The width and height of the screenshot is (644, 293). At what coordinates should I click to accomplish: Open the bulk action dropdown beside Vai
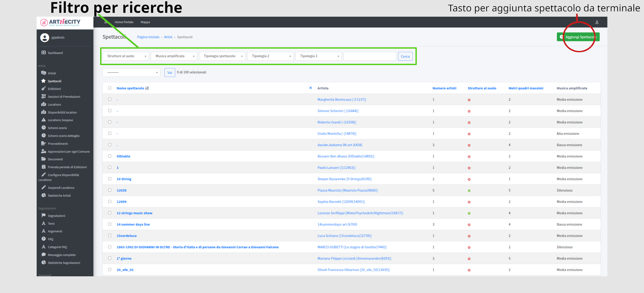pyautogui.click(x=132, y=72)
